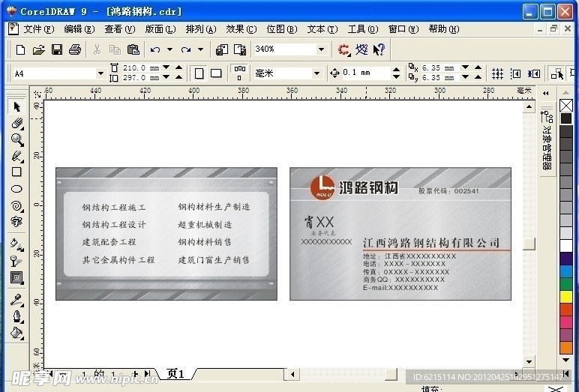Click vertical scrollbar up arrow
The height and width of the screenshot is (392, 579).
[529, 107]
